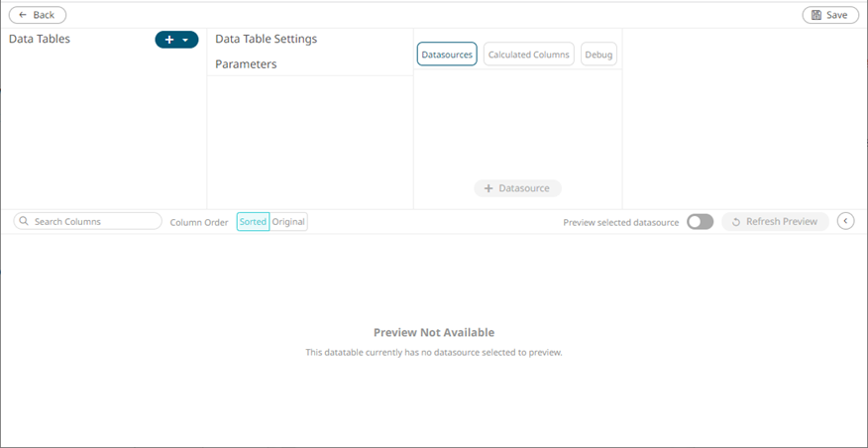
Task: Select the Datasources tab
Action: pos(447,55)
